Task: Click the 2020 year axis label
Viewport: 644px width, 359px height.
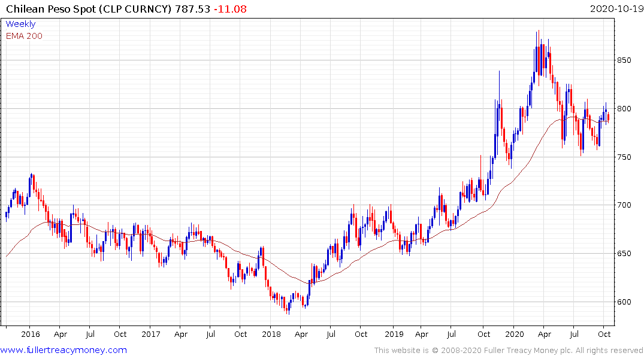Action: click(x=515, y=334)
